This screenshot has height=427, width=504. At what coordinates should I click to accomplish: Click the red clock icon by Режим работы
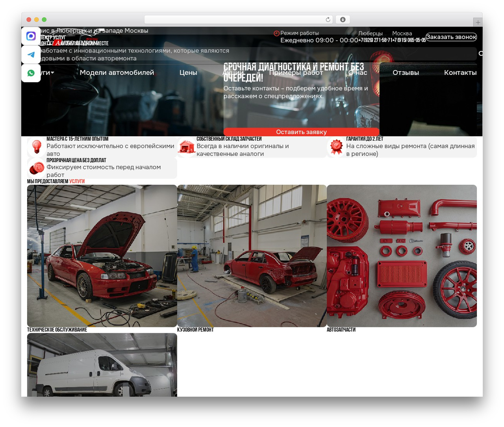point(276,33)
